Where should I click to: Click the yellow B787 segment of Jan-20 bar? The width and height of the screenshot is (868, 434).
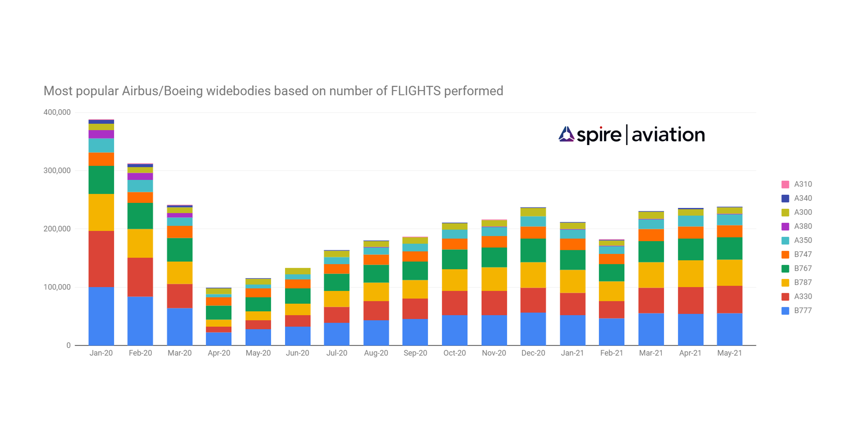coord(101,212)
